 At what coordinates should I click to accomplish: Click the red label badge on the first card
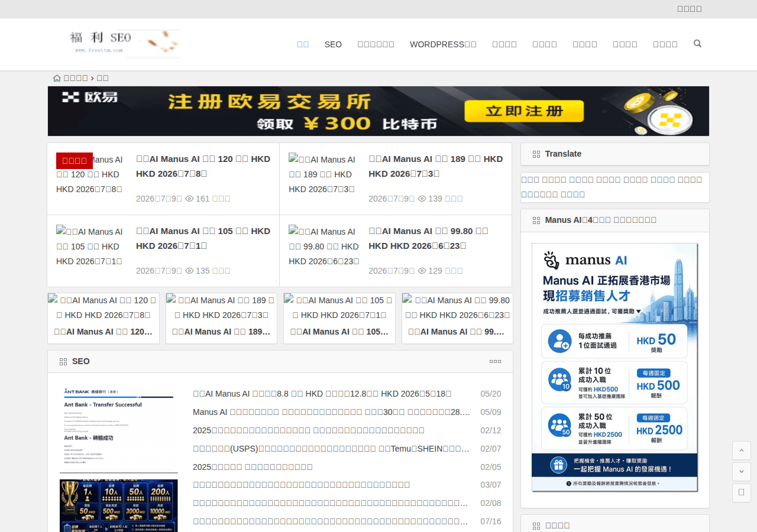[x=75, y=161]
